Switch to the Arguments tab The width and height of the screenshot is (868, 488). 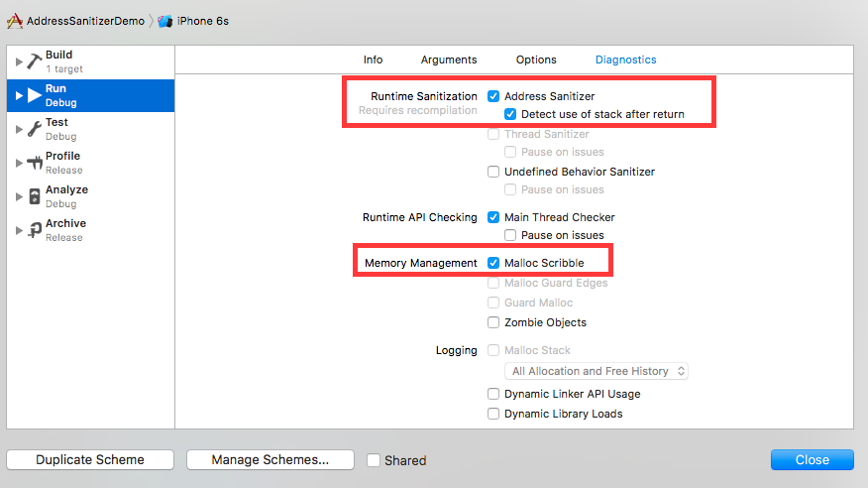[x=449, y=60]
